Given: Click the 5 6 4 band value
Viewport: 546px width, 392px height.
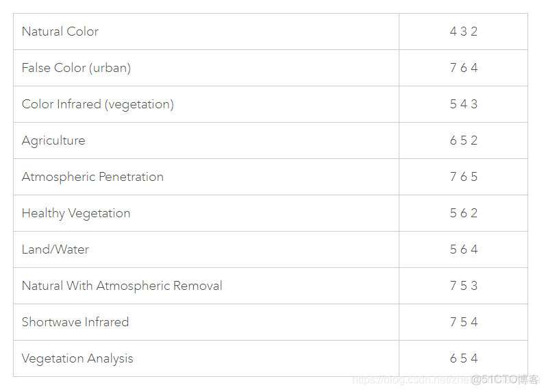Looking at the screenshot, I should tap(464, 249).
